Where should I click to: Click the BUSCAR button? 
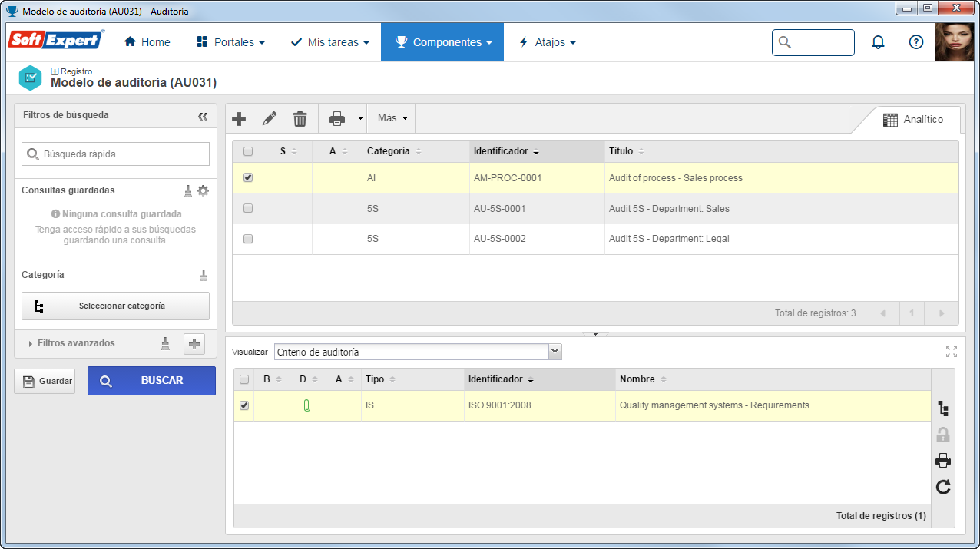pyautogui.click(x=151, y=381)
